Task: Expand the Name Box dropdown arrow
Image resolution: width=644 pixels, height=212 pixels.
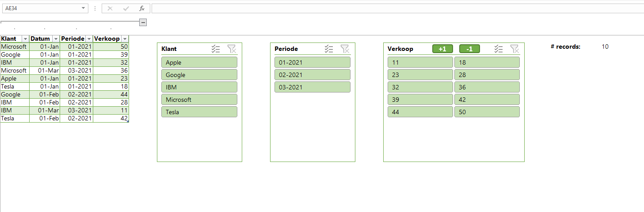Action: click(x=84, y=8)
